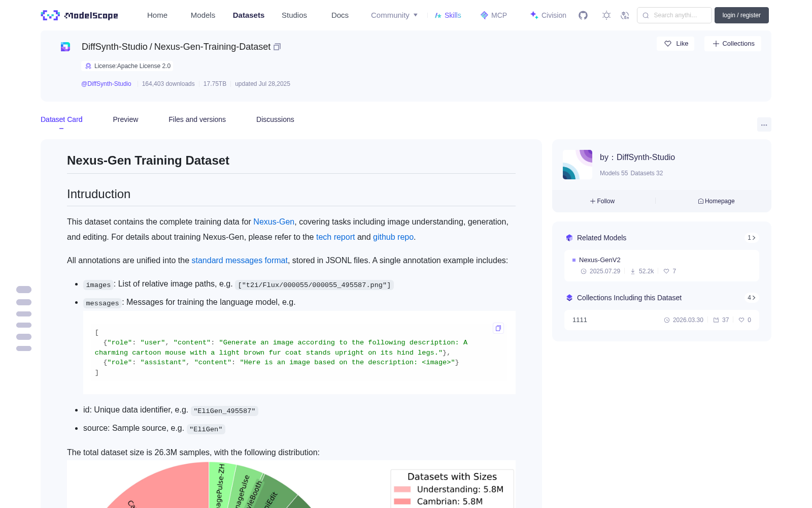
Task: Open the 1111 collection entry
Action: coord(662,320)
